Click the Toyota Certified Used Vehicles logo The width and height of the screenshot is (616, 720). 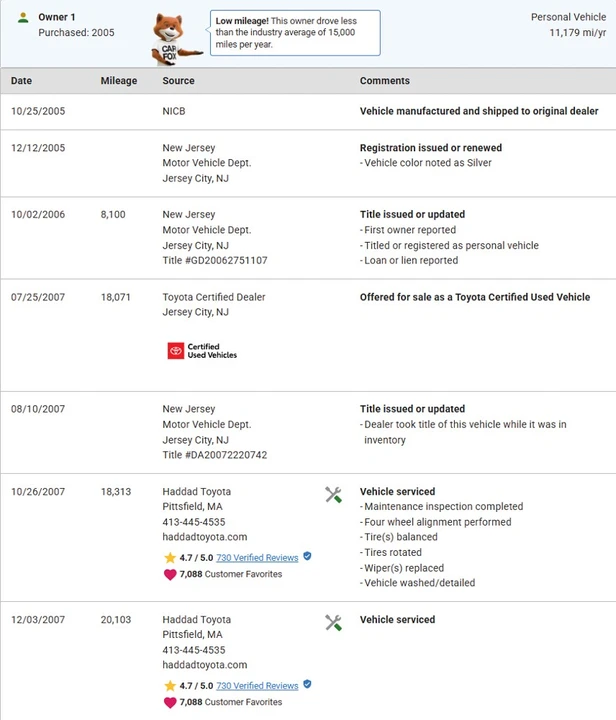[202, 351]
